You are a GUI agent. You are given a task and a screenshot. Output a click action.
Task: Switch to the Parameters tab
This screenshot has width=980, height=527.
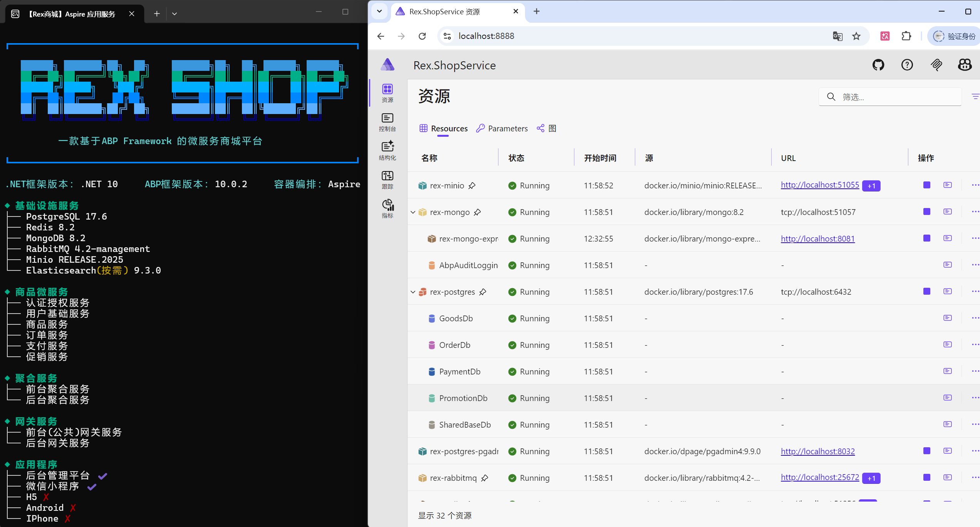click(x=502, y=128)
